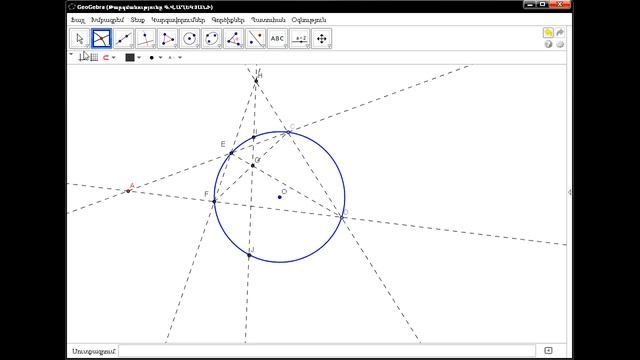Click point C on the circle top

(289, 132)
